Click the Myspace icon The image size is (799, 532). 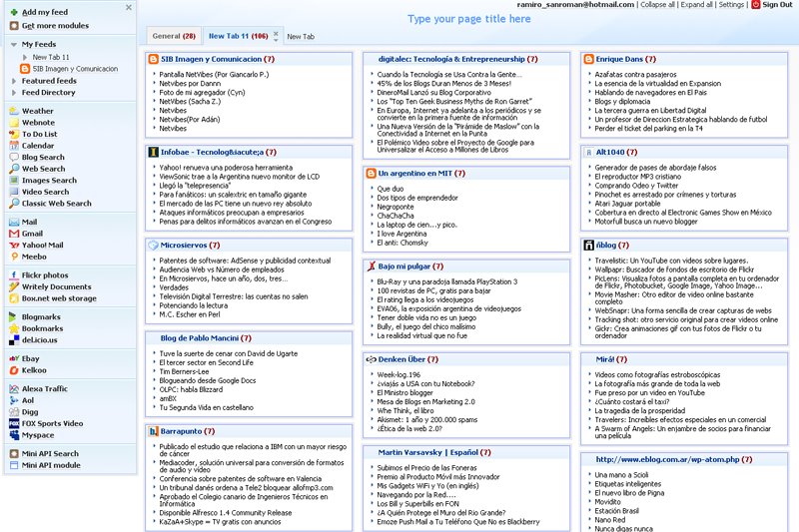(x=14, y=435)
